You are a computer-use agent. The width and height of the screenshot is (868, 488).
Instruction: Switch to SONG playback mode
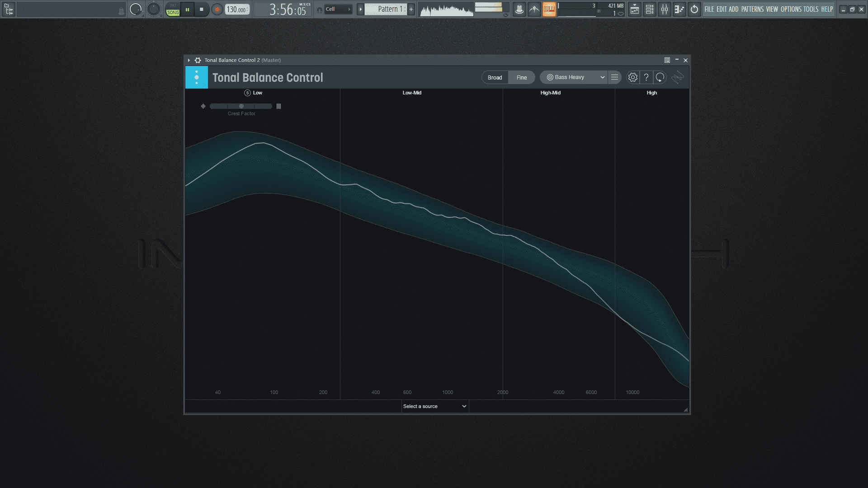pyautogui.click(x=173, y=13)
